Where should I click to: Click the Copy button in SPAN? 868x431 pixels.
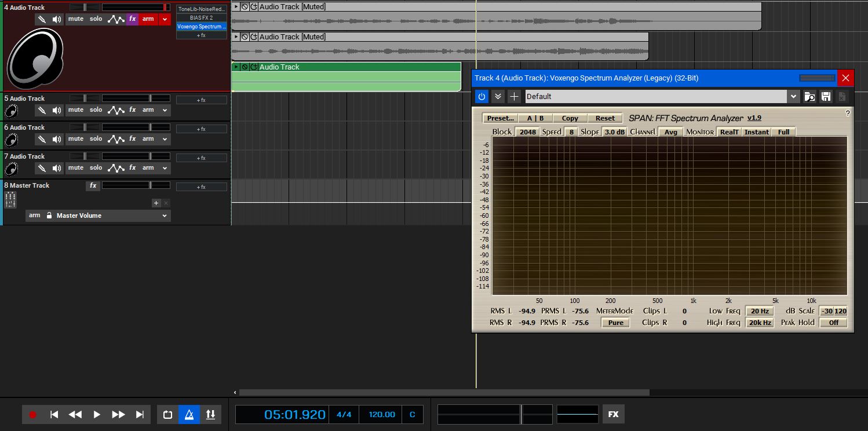click(x=570, y=118)
